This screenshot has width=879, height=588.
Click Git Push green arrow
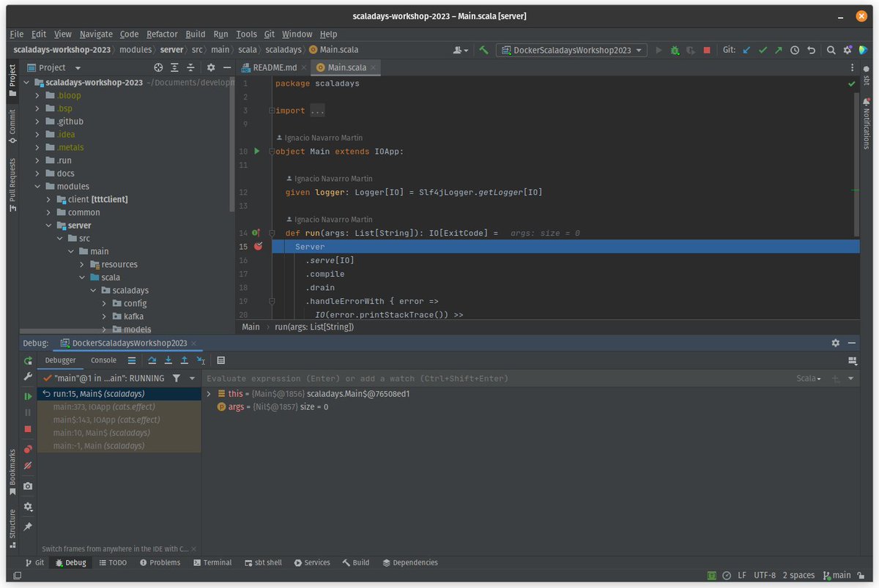[779, 50]
